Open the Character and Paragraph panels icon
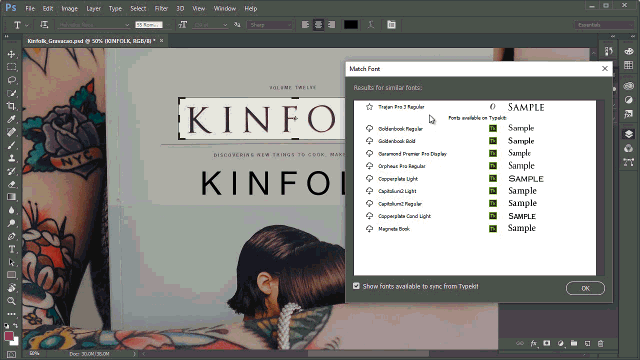 pyautogui.click(x=391, y=25)
